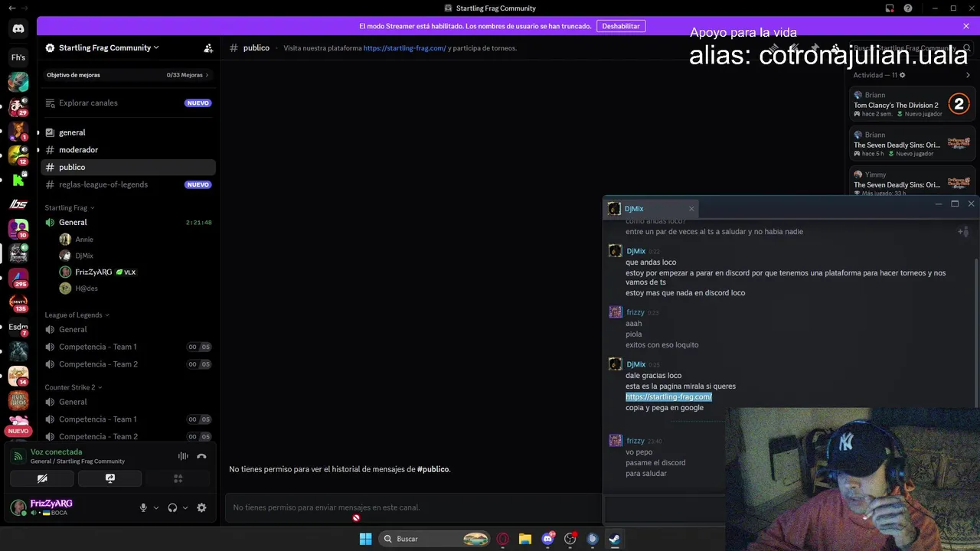
Task: Click DjMix avatar in chat window tab
Action: click(614, 208)
